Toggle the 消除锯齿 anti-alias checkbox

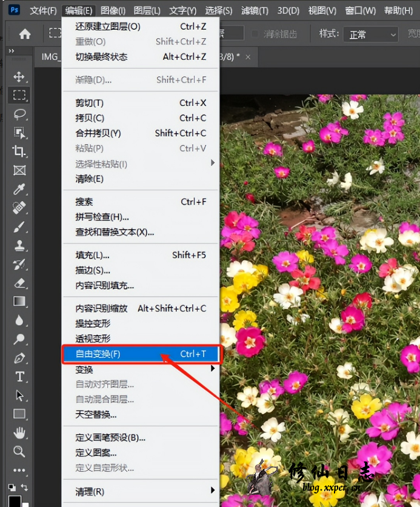255,34
